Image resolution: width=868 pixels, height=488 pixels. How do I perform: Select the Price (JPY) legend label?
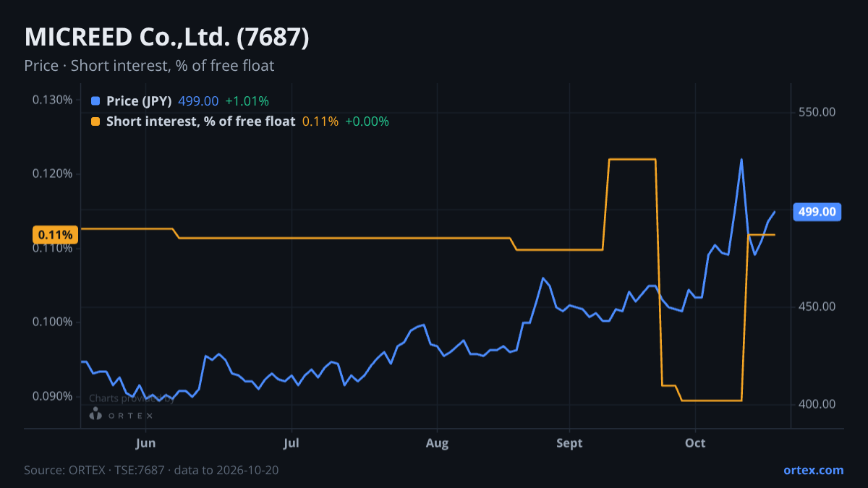click(x=139, y=101)
